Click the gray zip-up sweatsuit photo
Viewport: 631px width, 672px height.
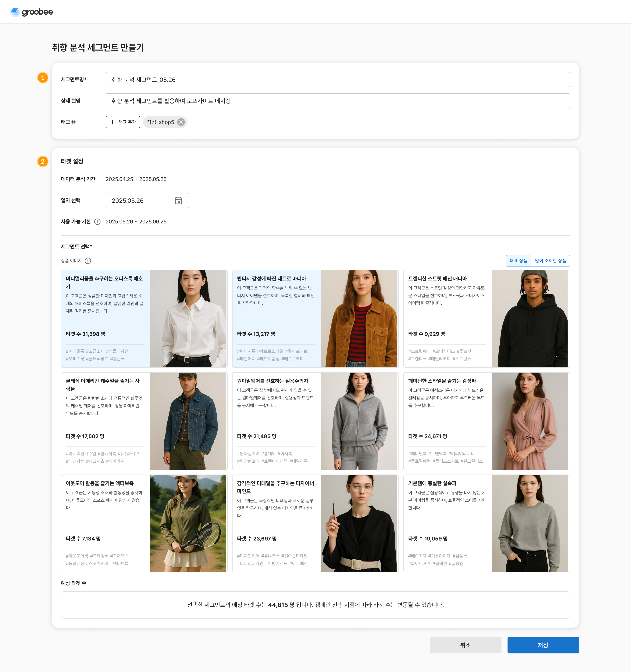(x=359, y=421)
